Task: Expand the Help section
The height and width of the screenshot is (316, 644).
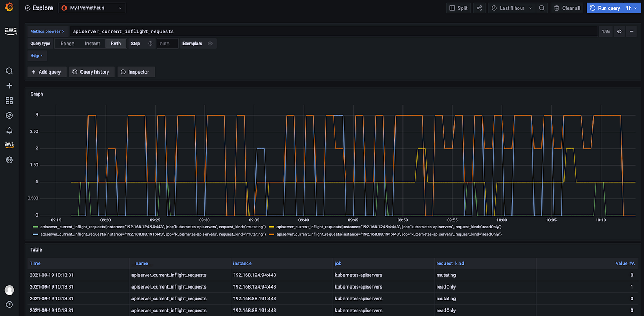Action: tap(35, 55)
